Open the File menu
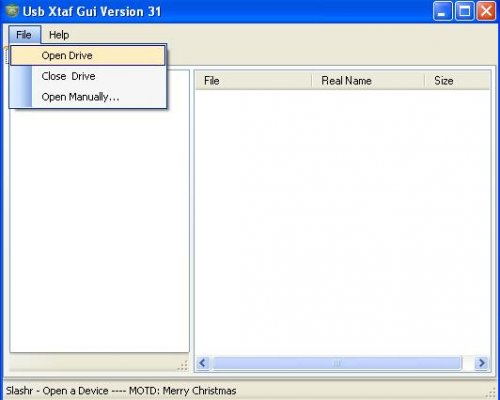The width and height of the screenshot is (500, 400). click(25, 35)
